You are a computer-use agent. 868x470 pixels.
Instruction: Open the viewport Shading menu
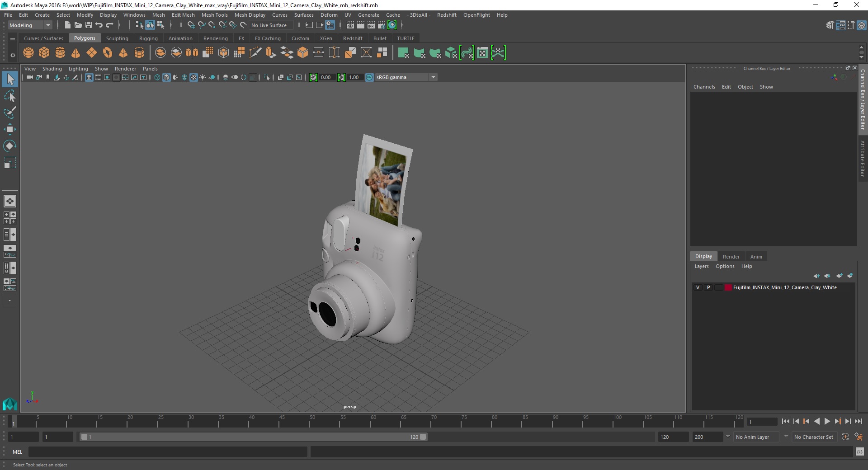coord(52,69)
